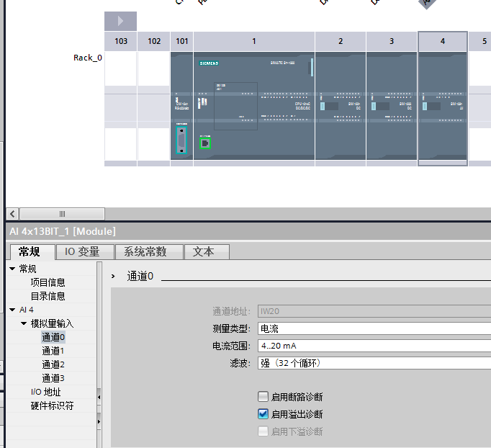Select 通道1 in the navigation tree
Image resolution: width=491 pixels, height=448 pixels.
[x=53, y=351]
